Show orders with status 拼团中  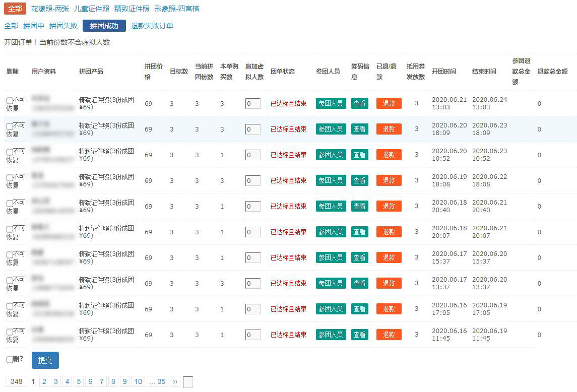tap(34, 26)
